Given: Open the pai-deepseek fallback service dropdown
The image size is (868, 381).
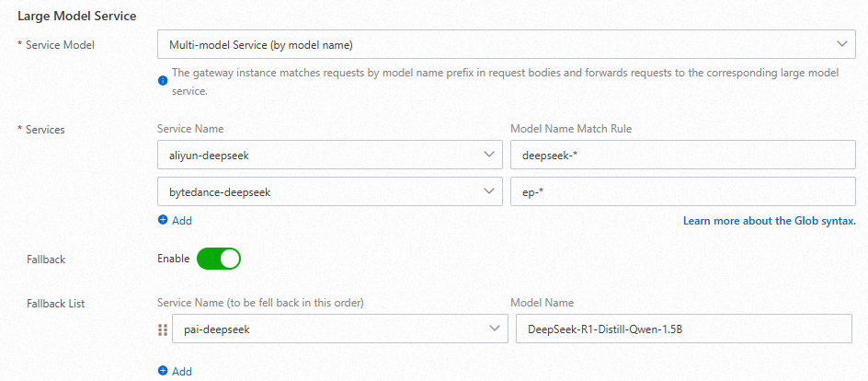Looking at the screenshot, I should coord(331,329).
